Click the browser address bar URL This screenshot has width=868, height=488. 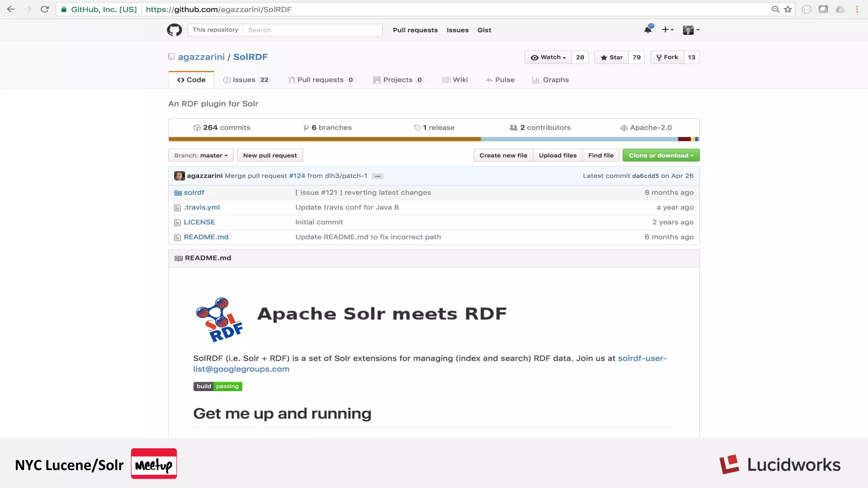point(219,9)
